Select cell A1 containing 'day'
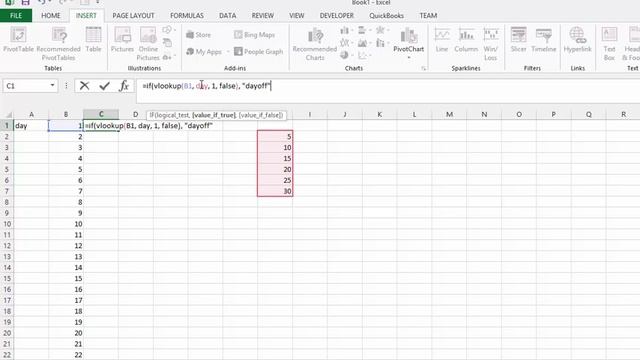Screen dimensions: 640x360 [x=31, y=125]
